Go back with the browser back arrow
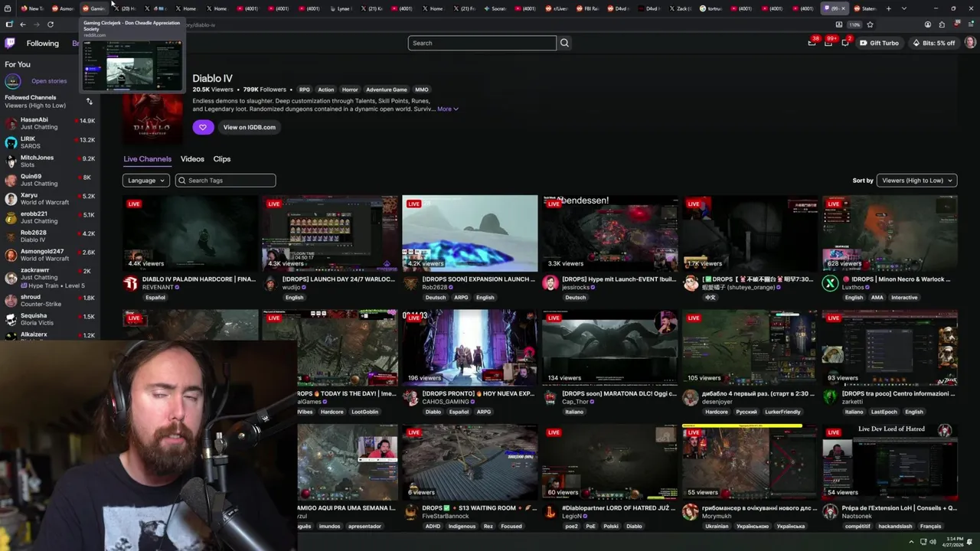The image size is (980, 551). pyautogui.click(x=22, y=24)
